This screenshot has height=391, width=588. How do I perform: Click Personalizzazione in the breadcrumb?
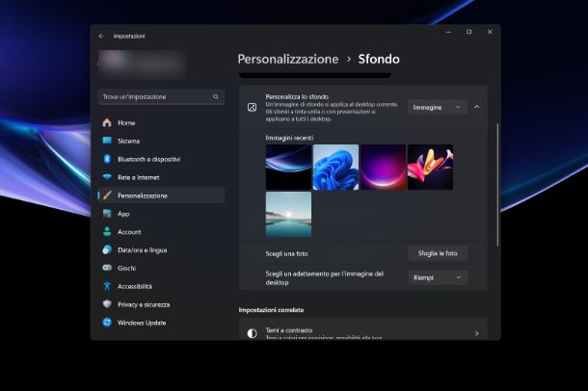288,59
